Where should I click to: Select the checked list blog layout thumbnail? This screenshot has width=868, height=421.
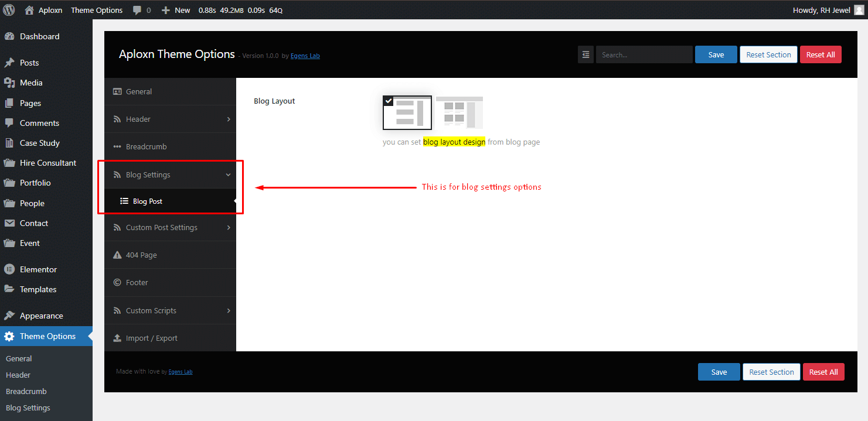(x=407, y=112)
